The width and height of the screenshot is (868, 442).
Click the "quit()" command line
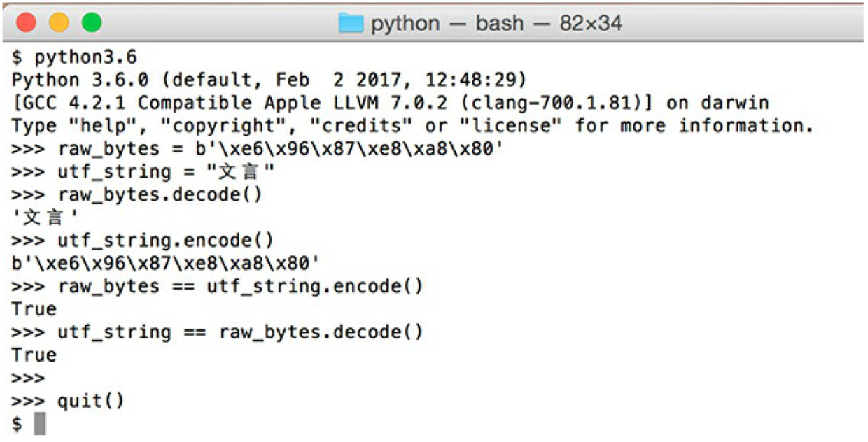68,401
